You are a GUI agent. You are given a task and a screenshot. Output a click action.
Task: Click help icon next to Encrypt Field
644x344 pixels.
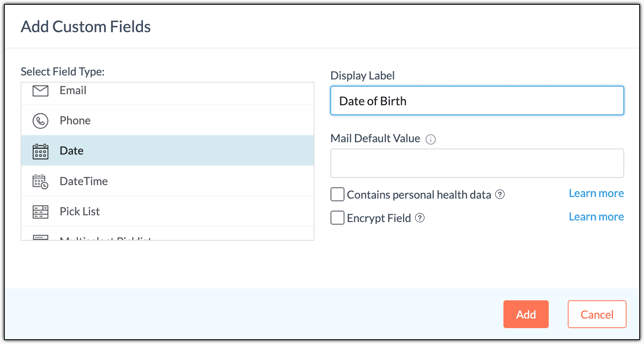(420, 218)
